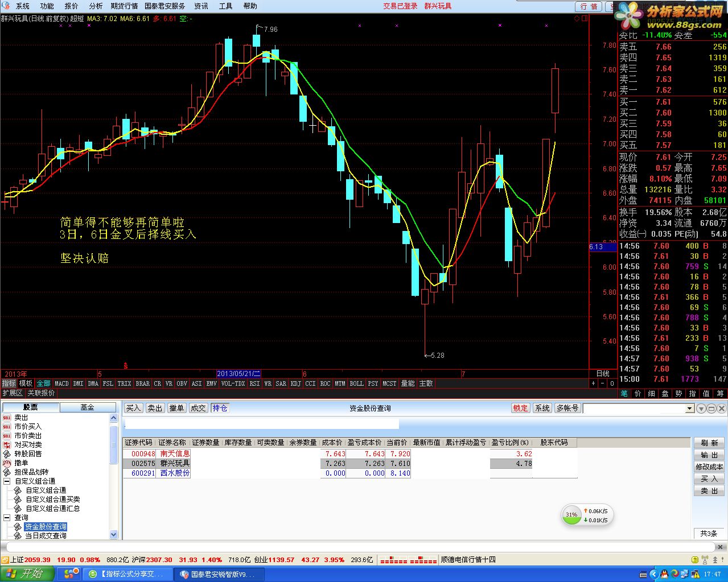This screenshot has height=582, width=728.
Task: Click the 卖出 sell icon in the tree
Action: point(7,418)
